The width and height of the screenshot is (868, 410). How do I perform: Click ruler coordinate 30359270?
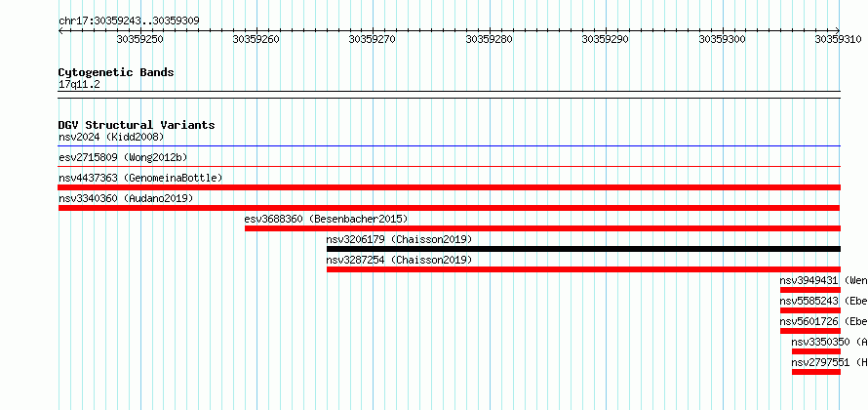pos(373,39)
